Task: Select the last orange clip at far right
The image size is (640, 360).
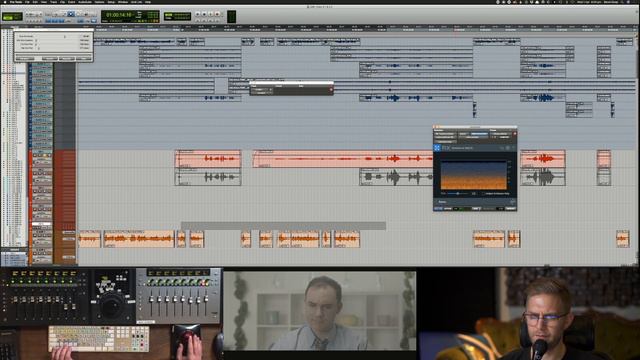Action: (623, 239)
